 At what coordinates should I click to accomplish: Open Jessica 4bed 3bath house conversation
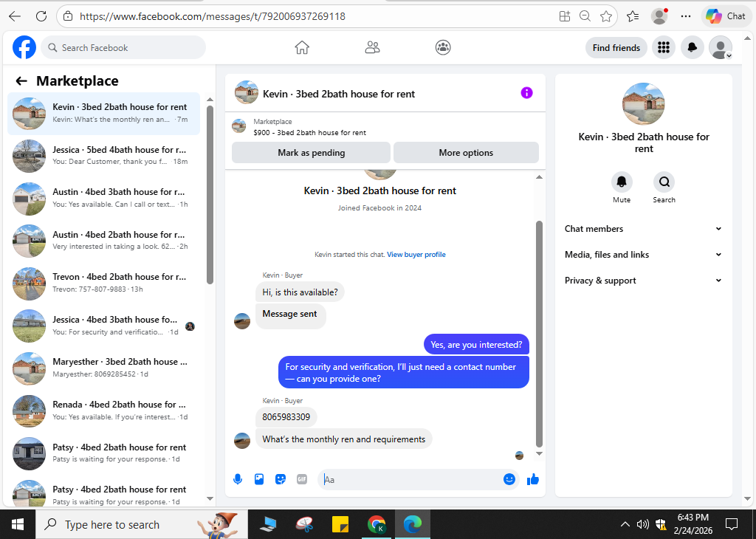pos(103,326)
